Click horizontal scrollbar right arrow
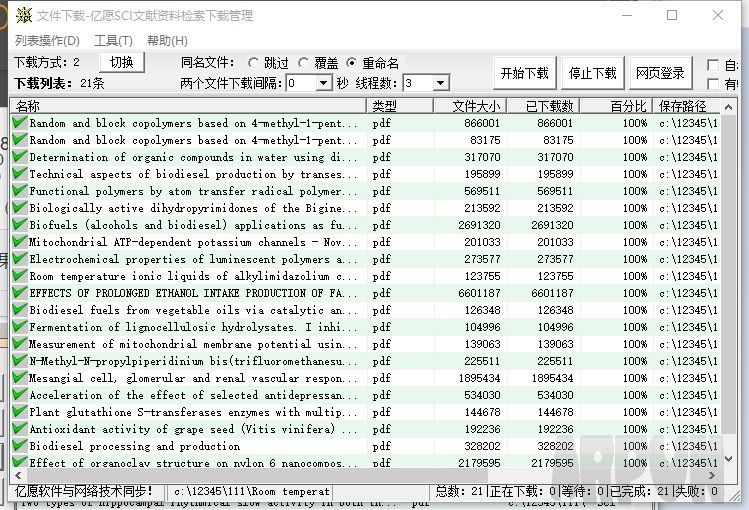Image resolution: width=749 pixels, height=510 pixels. pyautogui.click(x=712, y=475)
